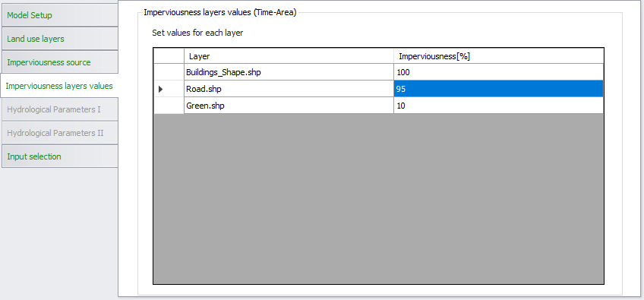
Task: Select the Imperviousness layers values tab
Action: tap(59, 86)
